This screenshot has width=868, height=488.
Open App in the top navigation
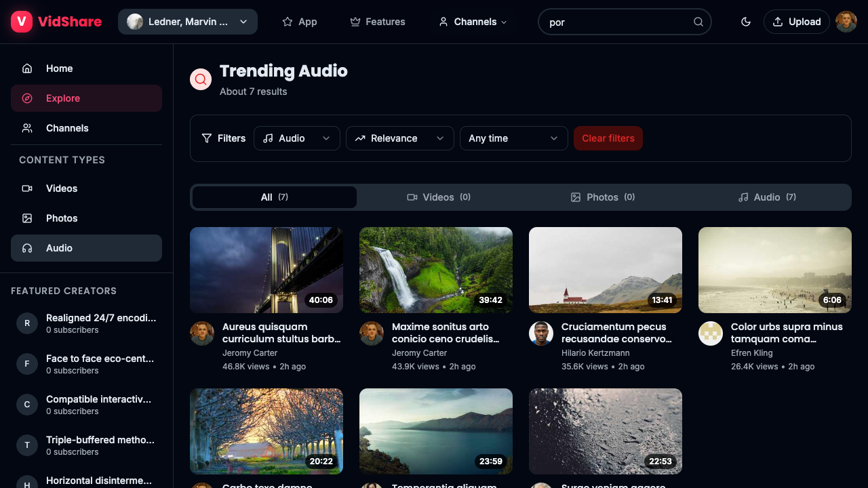(300, 22)
